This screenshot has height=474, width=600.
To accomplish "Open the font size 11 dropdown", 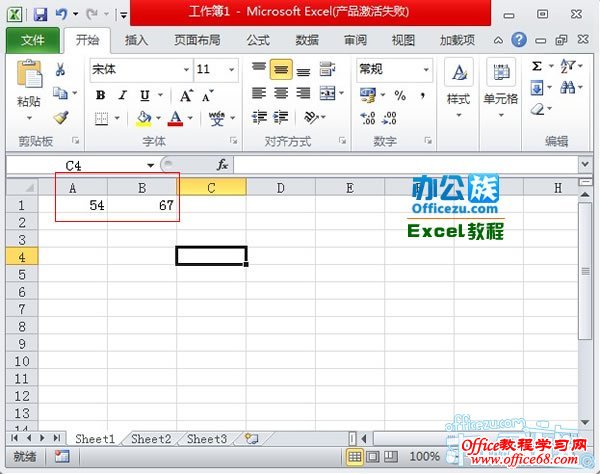I will click(x=232, y=70).
